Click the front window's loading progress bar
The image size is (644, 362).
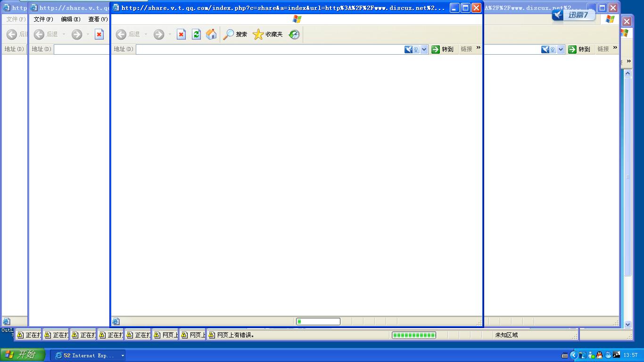318,321
